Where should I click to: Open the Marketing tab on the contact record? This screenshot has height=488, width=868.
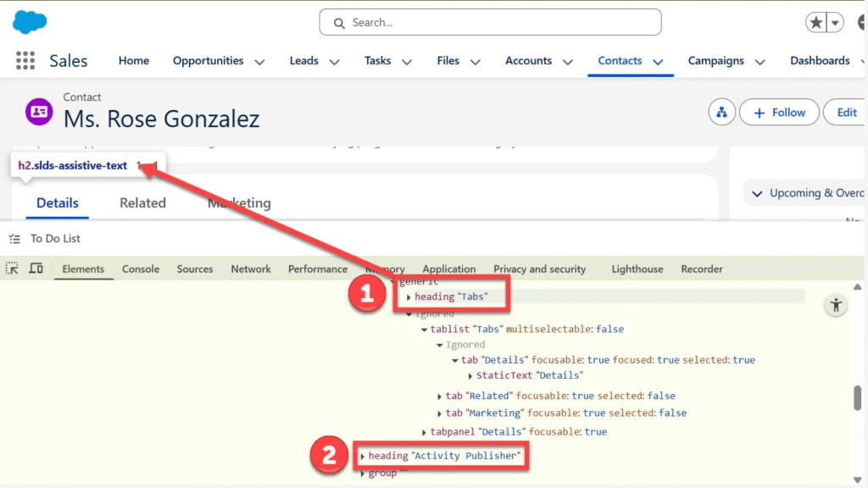[238, 203]
